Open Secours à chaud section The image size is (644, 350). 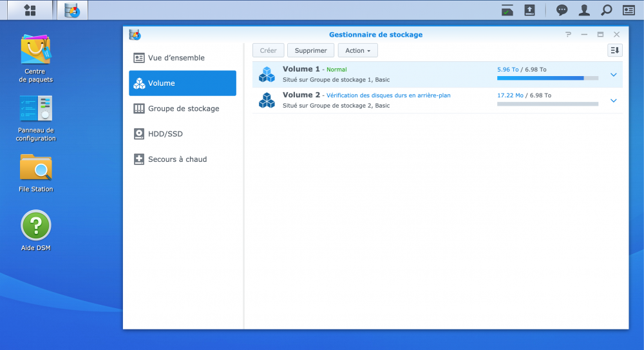click(x=183, y=159)
